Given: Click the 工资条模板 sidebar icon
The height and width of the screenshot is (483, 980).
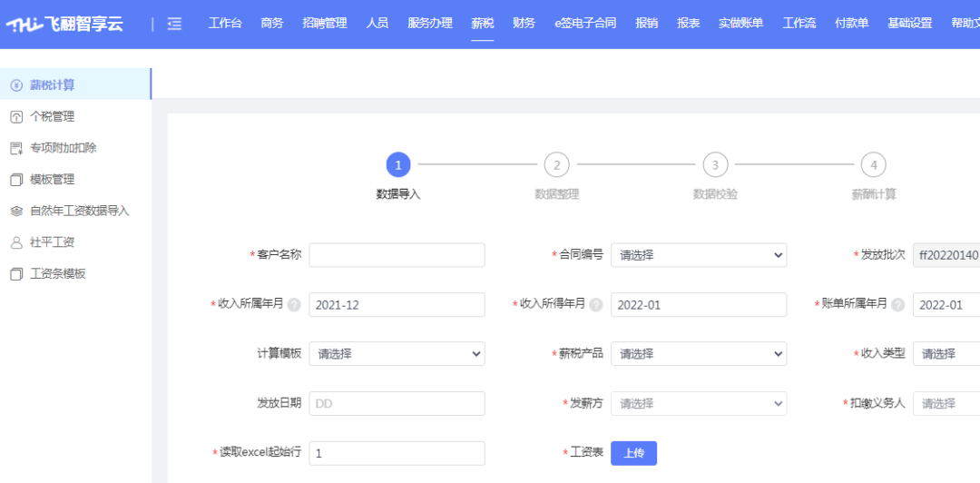Looking at the screenshot, I should (x=17, y=273).
